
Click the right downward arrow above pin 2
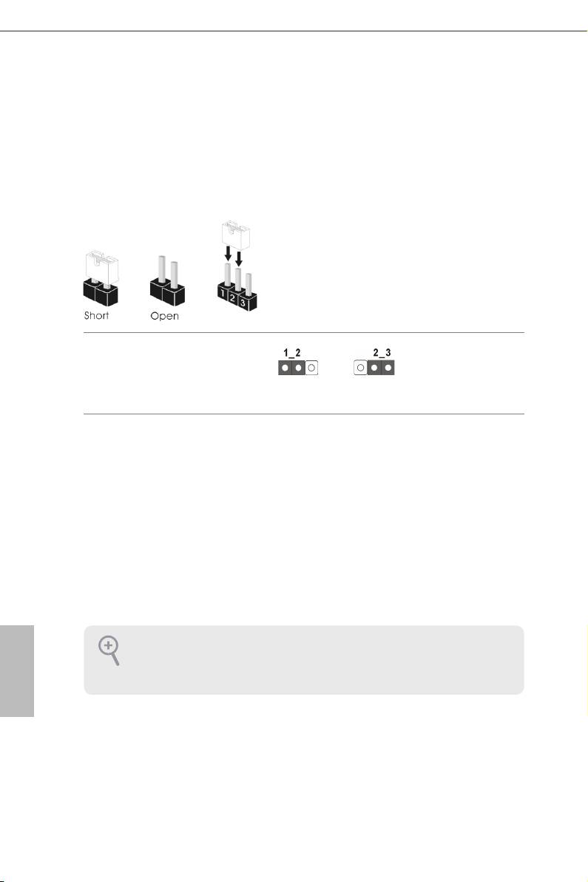[239, 259]
